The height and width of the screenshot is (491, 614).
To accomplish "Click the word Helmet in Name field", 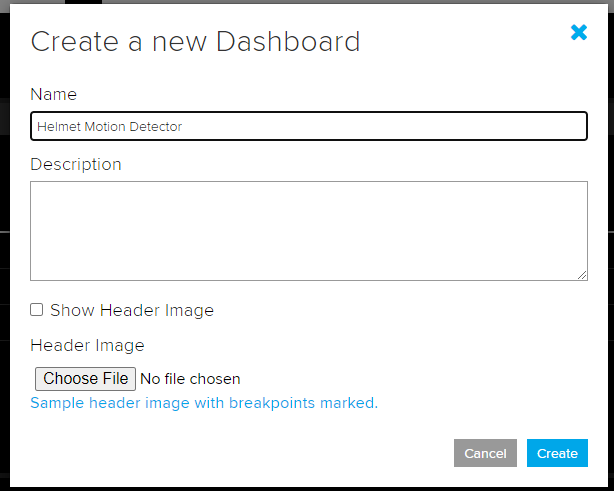I will (x=54, y=127).
